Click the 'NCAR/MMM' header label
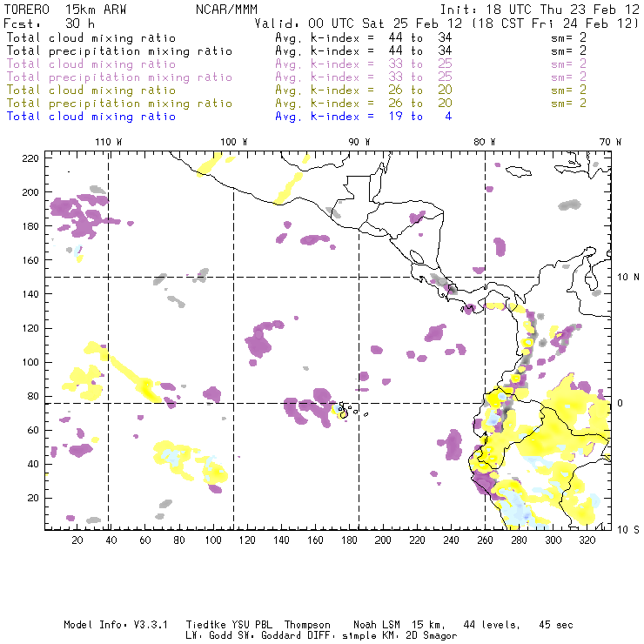Screen dimensions: 644x644 tap(226, 10)
